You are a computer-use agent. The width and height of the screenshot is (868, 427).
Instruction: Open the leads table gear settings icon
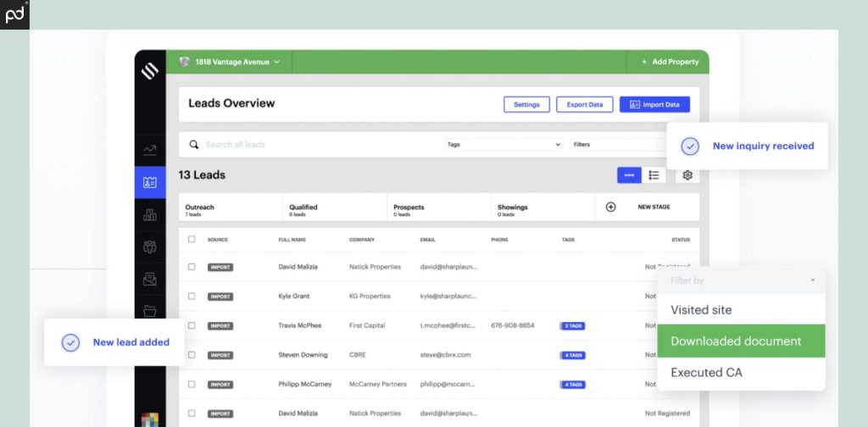pos(687,175)
